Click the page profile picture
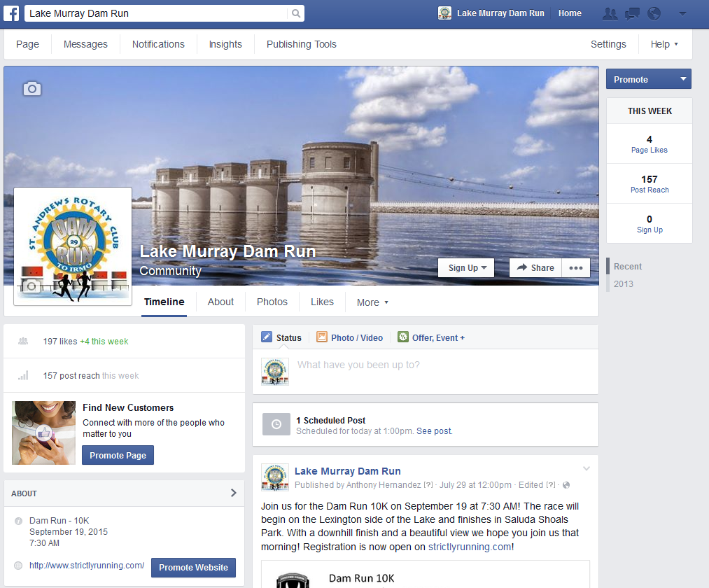 click(73, 246)
